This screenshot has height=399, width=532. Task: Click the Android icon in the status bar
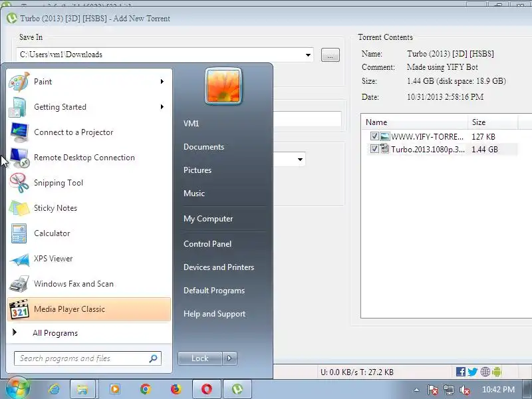pos(497,372)
